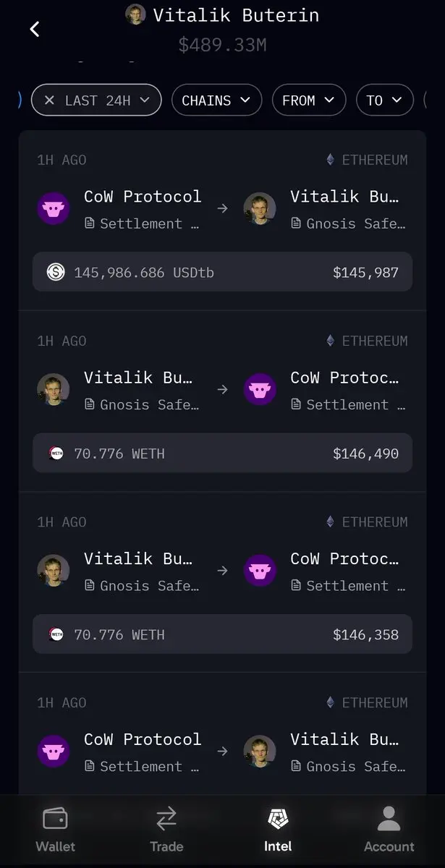
Task: Switch to the Trade tab
Action: point(166,830)
